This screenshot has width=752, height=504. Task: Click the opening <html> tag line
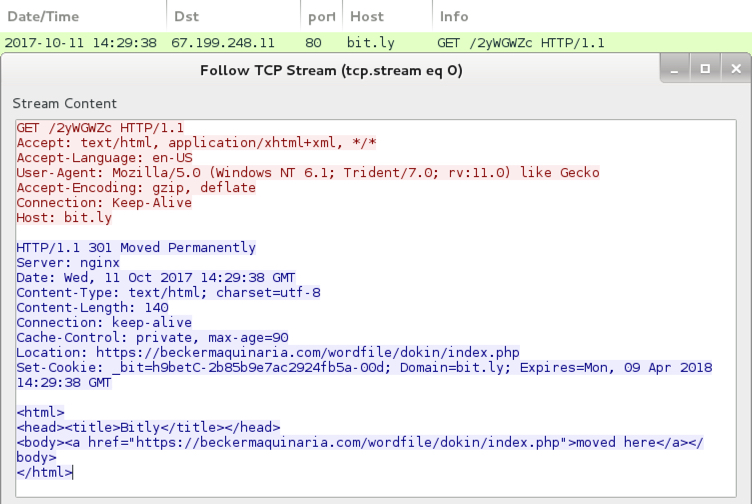40,412
